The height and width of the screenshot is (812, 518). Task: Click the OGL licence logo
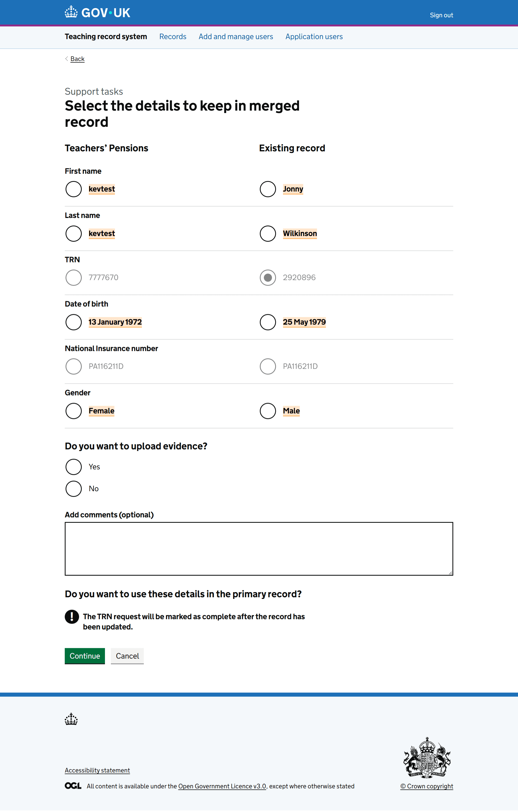pyautogui.click(x=73, y=786)
